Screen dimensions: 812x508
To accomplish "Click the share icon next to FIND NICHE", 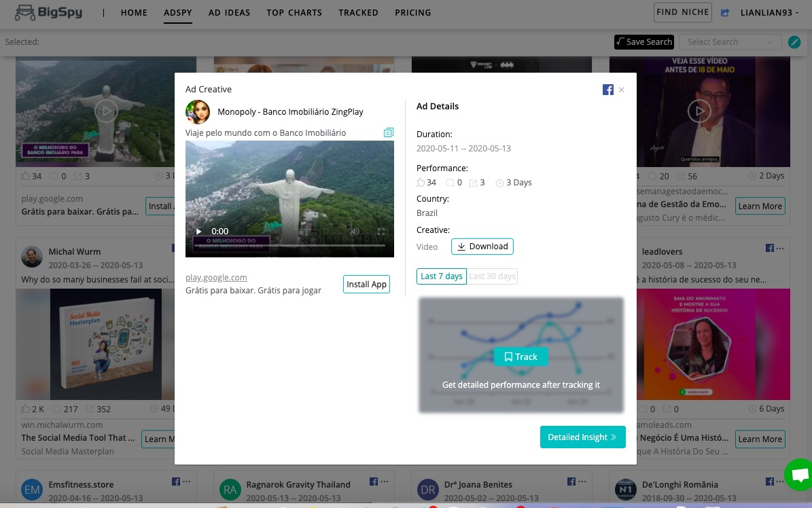I will [725, 12].
